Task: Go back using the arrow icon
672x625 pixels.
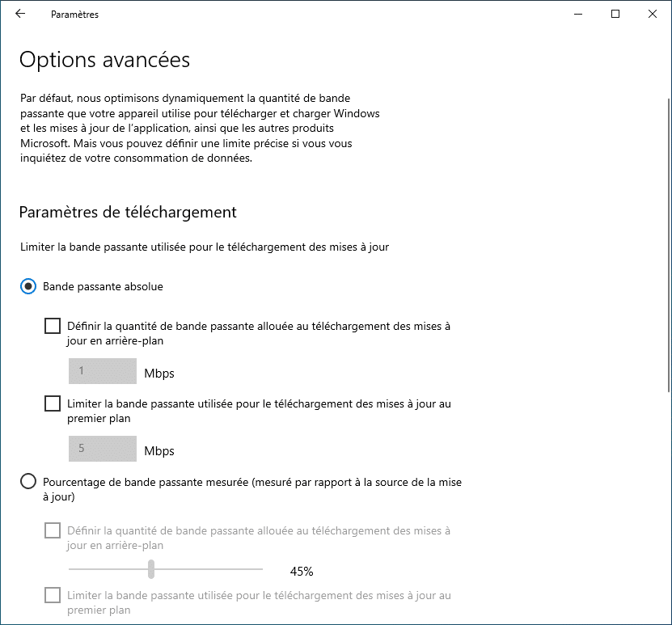Action: pyautogui.click(x=20, y=14)
